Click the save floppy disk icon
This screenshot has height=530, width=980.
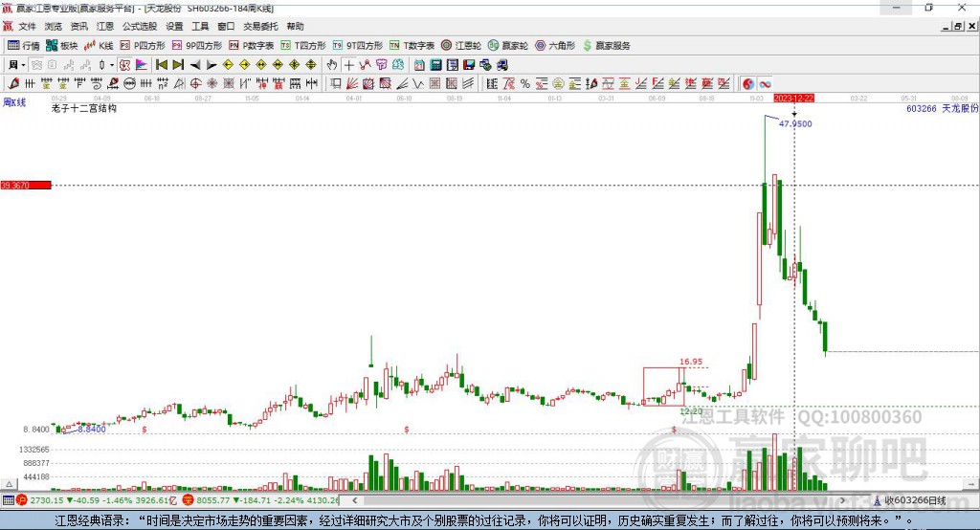469,65
